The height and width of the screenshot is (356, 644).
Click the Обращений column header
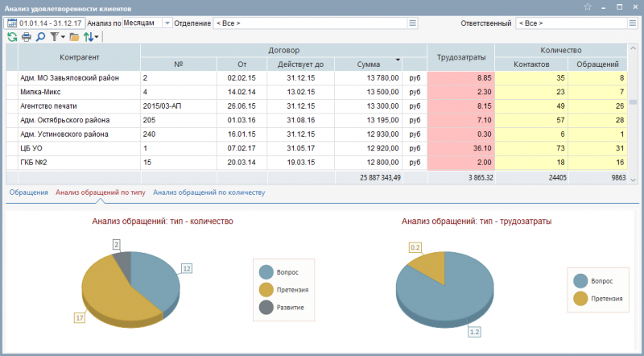click(x=597, y=64)
